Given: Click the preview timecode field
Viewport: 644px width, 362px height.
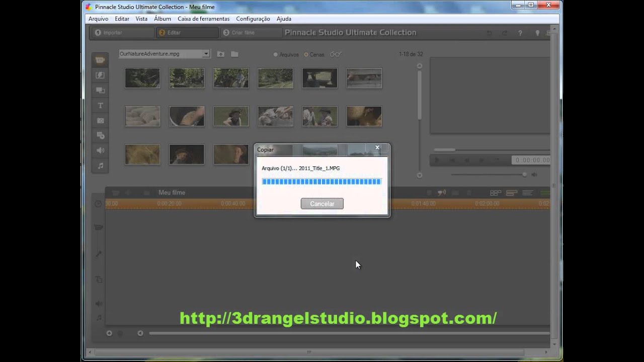Looking at the screenshot, I should point(531,160).
